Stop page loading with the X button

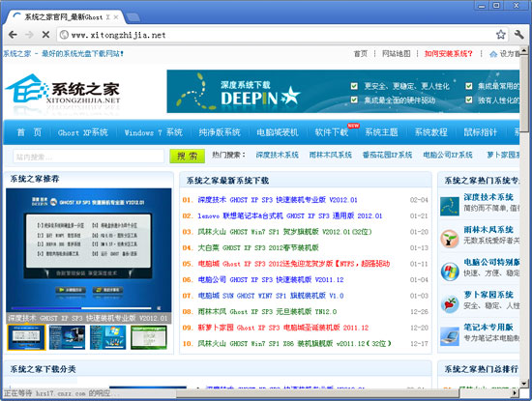pyautogui.click(x=45, y=35)
